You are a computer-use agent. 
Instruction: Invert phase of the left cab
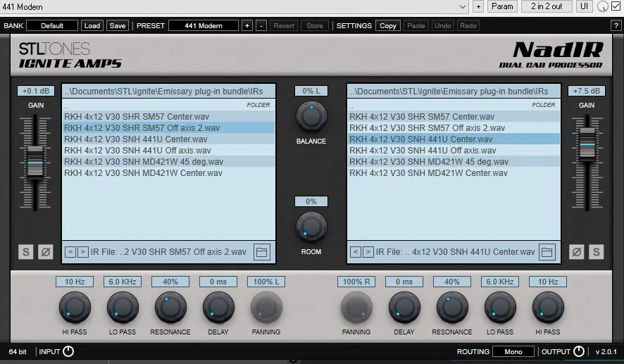coord(46,252)
